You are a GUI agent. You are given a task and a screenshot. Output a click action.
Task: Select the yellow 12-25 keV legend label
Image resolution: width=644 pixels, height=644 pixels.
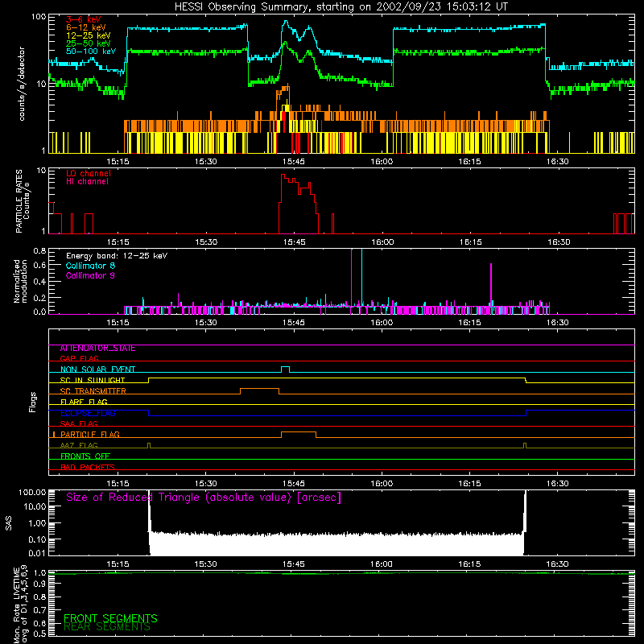point(88,35)
